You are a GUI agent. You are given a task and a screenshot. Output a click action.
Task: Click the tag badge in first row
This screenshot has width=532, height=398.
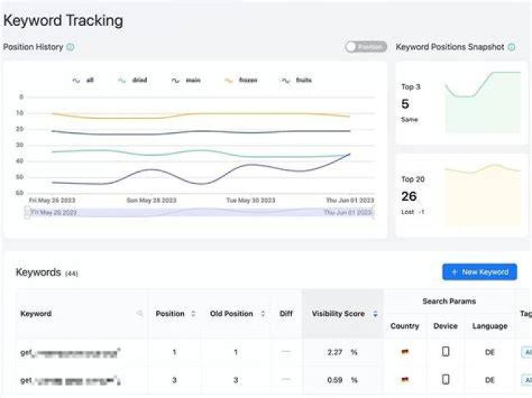tap(526, 352)
